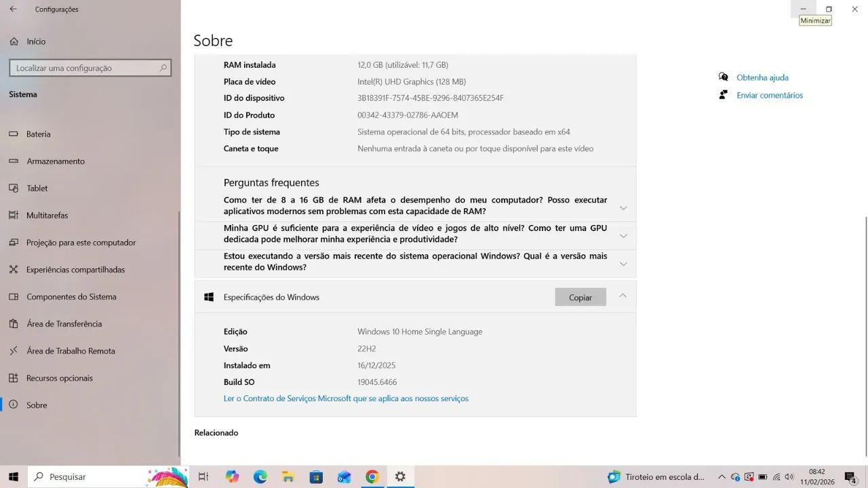Open the Wi-Fi network status icon

click(x=776, y=476)
